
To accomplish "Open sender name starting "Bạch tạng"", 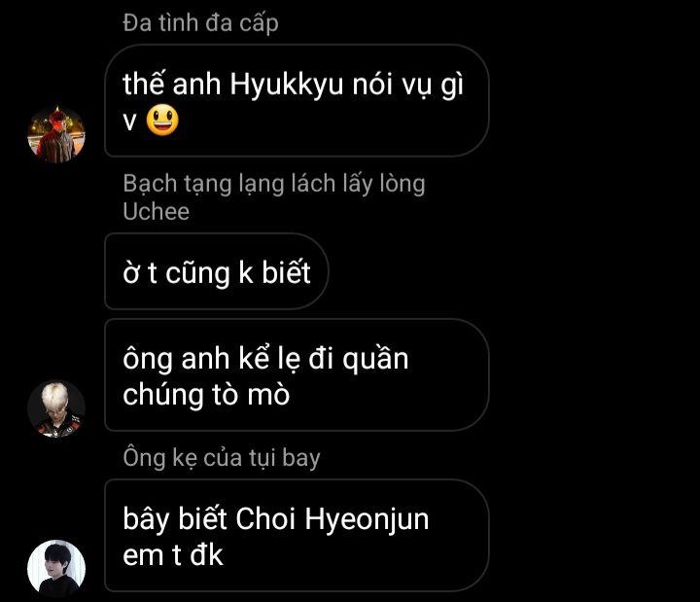I will pyautogui.click(x=273, y=197).
